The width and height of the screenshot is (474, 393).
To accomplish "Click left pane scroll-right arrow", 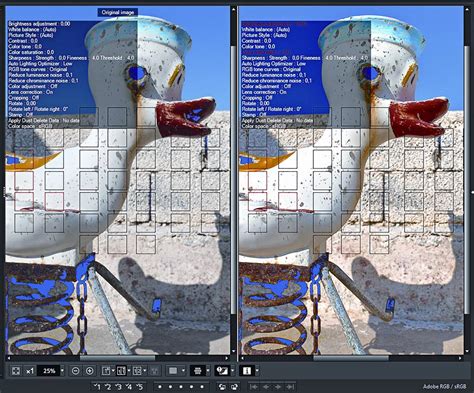I will [x=227, y=358].
